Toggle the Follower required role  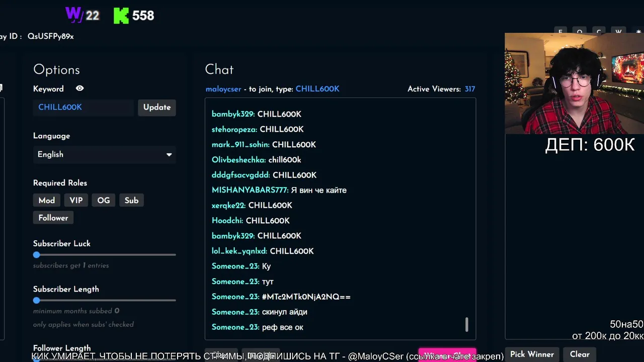[x=53, y=218]
